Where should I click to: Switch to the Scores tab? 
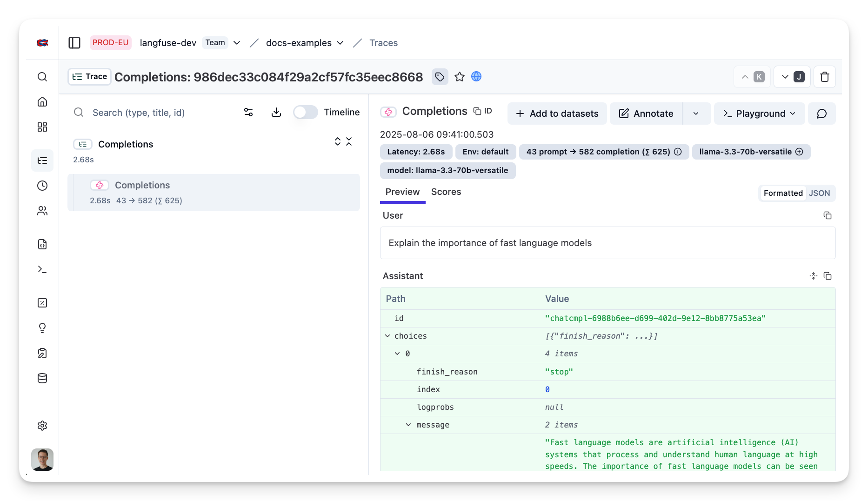(446, 192)
